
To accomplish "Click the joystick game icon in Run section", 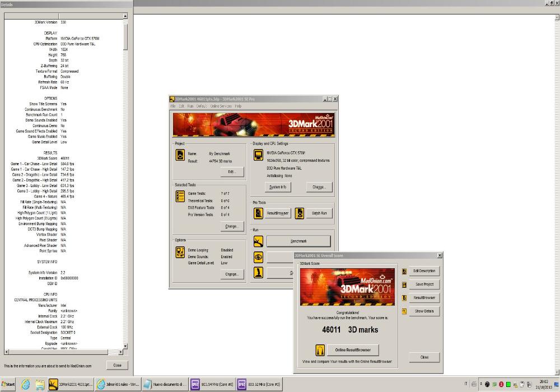I will click(258, 272).
